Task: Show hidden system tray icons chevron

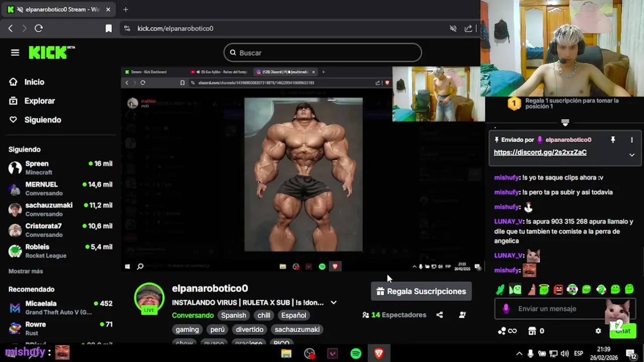Action: pos(519,353)
